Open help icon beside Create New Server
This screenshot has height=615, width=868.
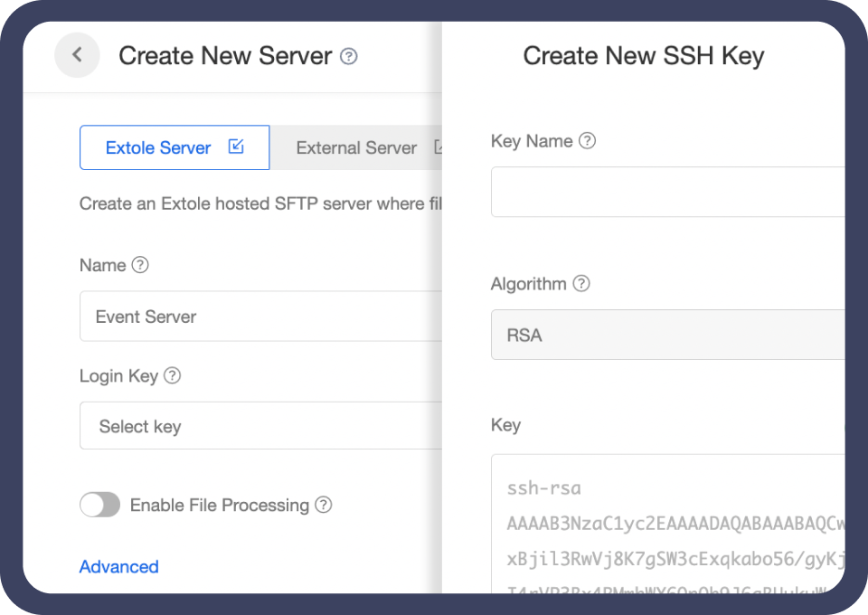point(348,56)
